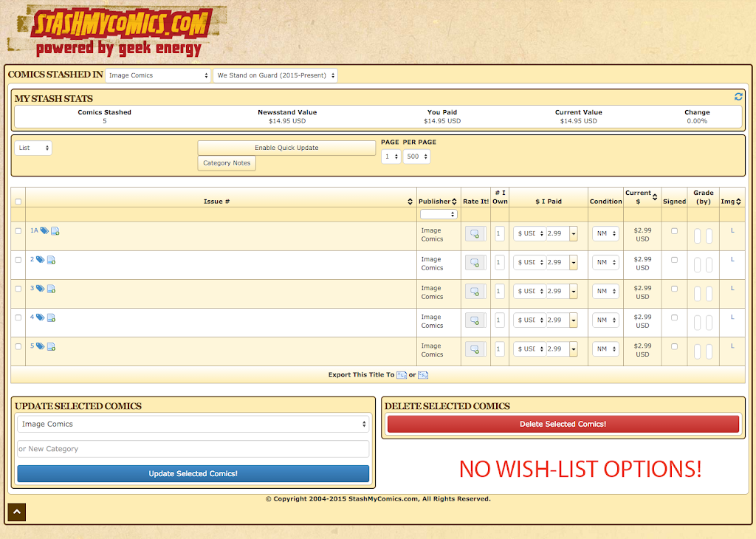The height and width of the screenshot is (539, 756).
Task: Select the checkbox for issue 3
Action: coord(18,289)
